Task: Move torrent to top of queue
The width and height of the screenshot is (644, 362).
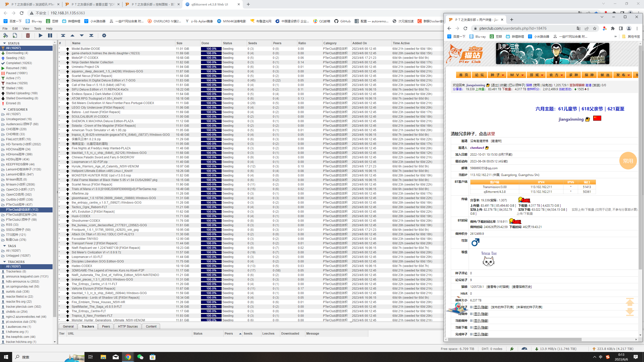Action: (x=63, y=35)
